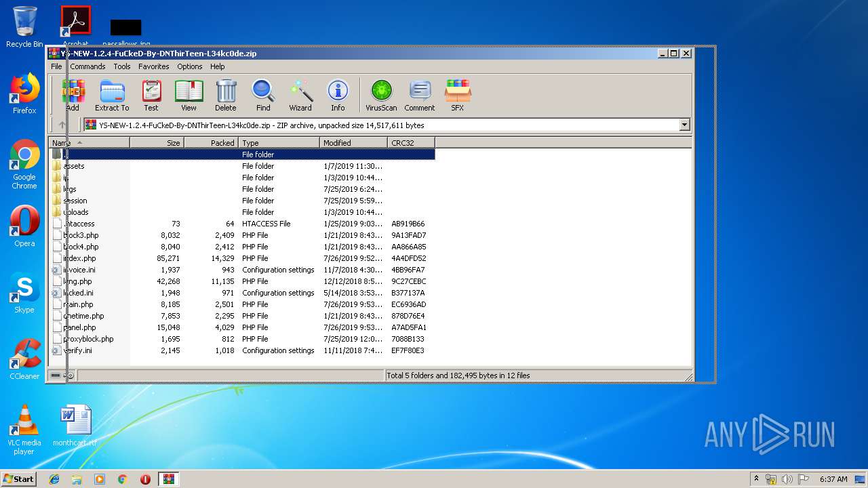Click the SFX toolbar icon
868x488 pixels.
[458, 95]
